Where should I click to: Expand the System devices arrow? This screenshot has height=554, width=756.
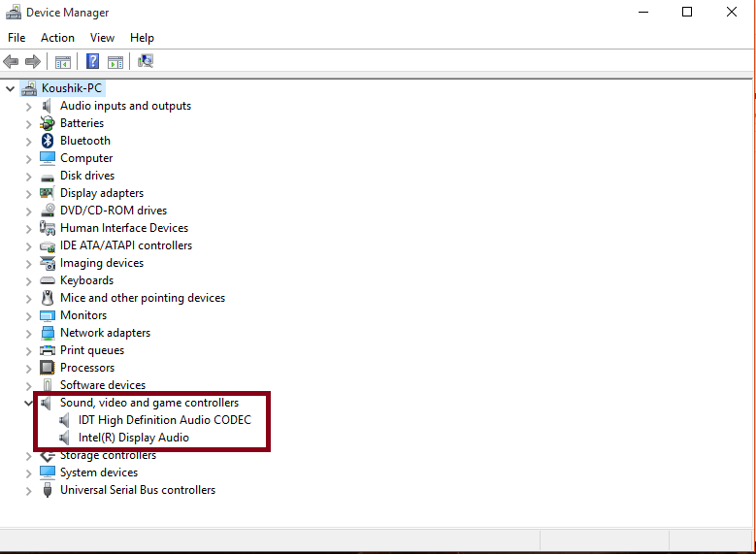28,473
